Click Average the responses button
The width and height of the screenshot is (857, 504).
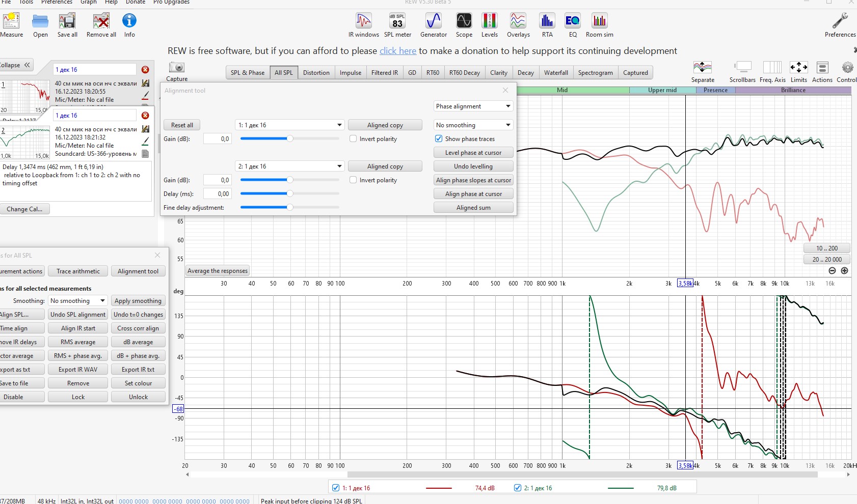(218, 271)
